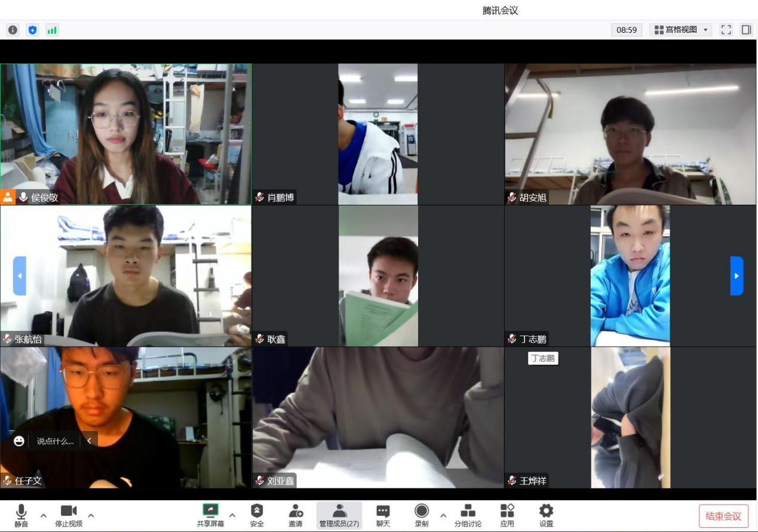Open the 管理成员(27) members panel
Image resolution: width=758 pixels, height=532 pixels.
pos(339,515)
